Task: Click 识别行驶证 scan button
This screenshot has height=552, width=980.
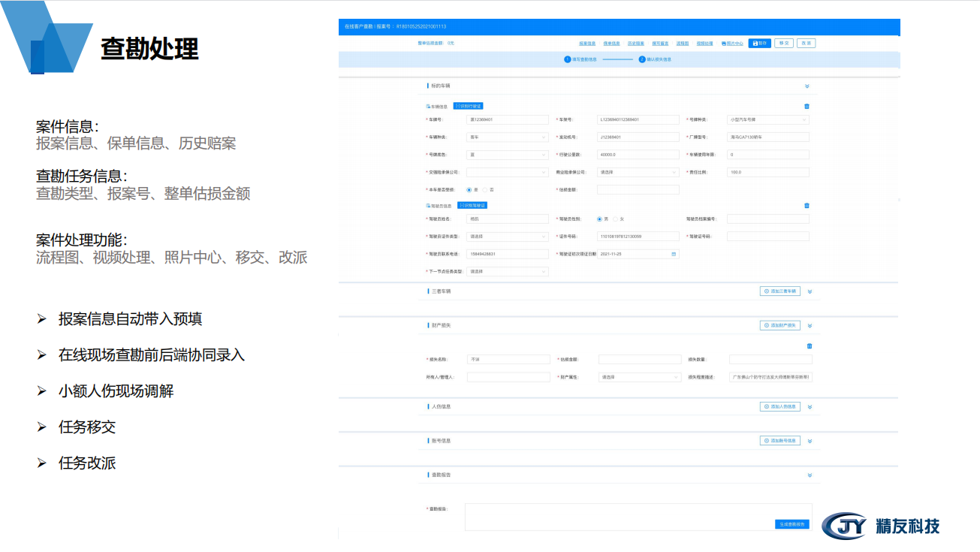Action: pos(469,107)
